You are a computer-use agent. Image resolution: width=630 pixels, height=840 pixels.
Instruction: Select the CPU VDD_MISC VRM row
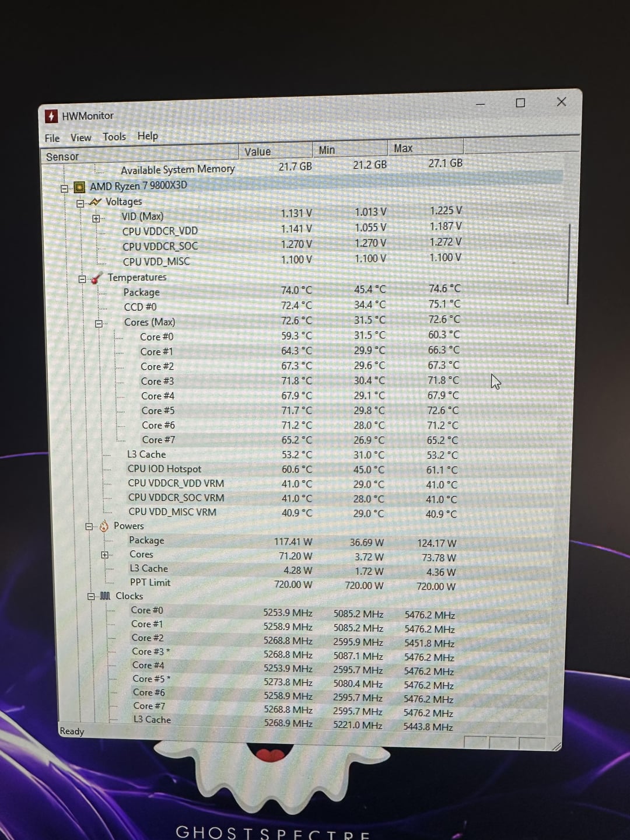292,513
